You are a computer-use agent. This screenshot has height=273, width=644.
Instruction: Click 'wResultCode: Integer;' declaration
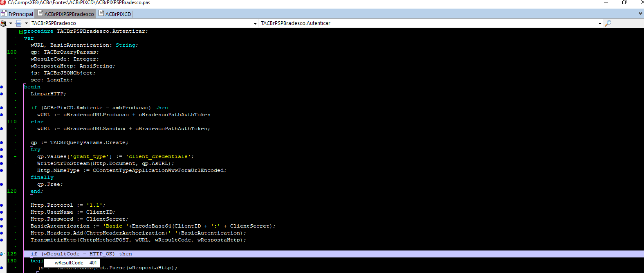65,59
